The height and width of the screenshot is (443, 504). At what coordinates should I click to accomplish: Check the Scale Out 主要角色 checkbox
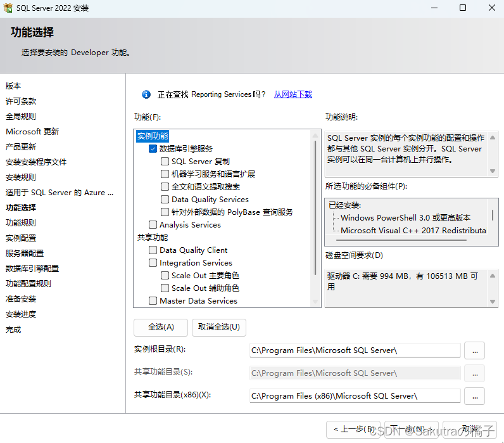(x=165, y=276)
